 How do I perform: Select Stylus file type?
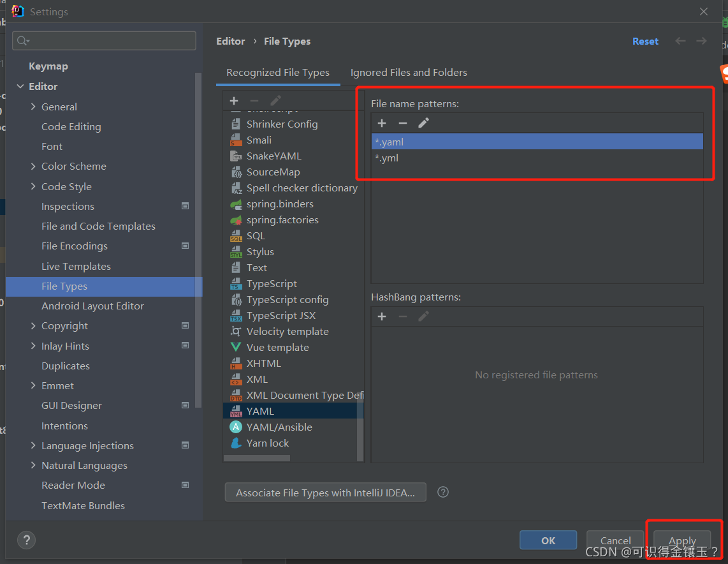[x=293, y=252]
